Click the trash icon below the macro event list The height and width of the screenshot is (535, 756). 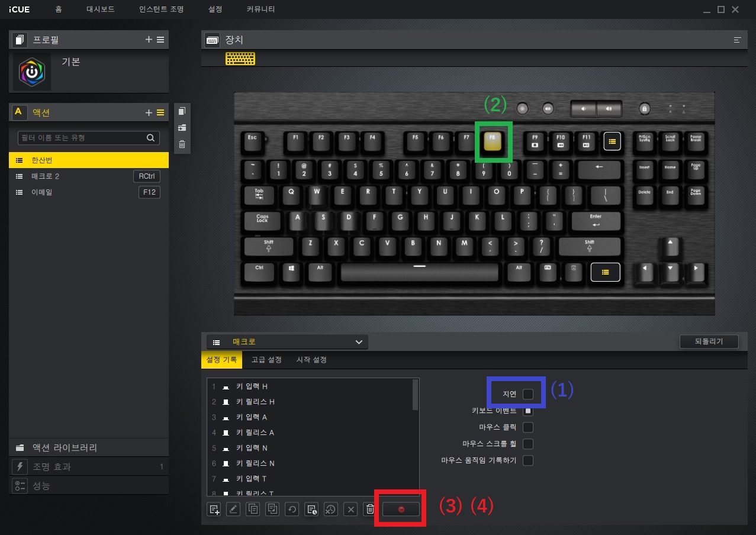(370, 509)
